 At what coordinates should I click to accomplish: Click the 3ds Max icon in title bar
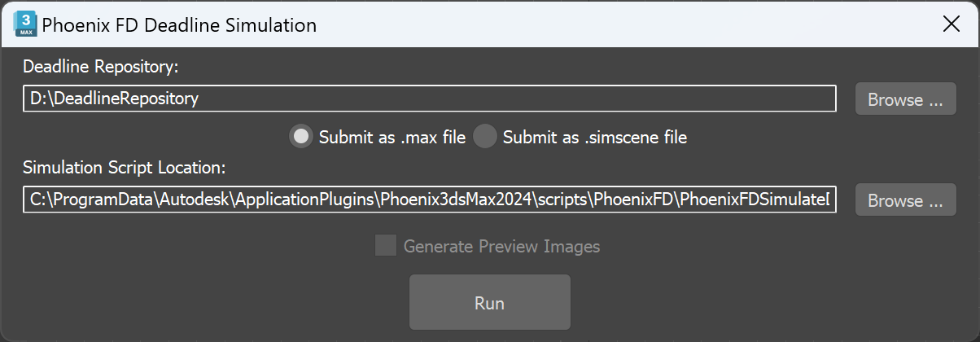(x=26, y=24)
